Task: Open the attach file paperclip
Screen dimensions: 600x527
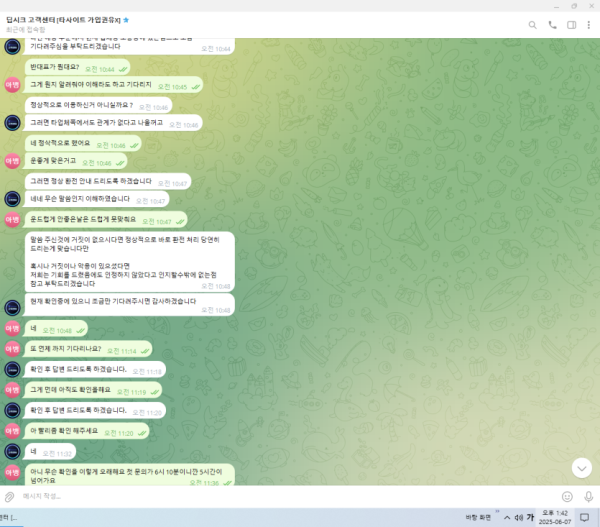Action: click(x=9, y=497)
